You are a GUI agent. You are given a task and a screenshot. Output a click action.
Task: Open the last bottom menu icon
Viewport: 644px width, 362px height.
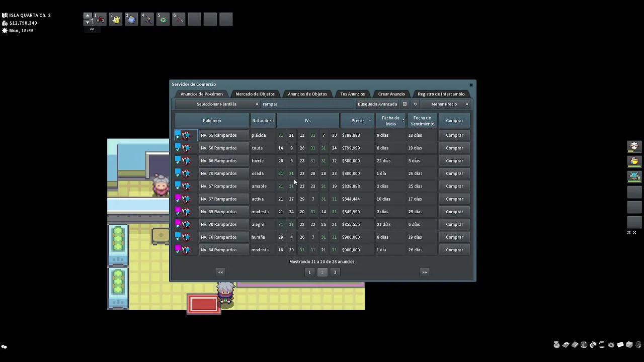638,345
